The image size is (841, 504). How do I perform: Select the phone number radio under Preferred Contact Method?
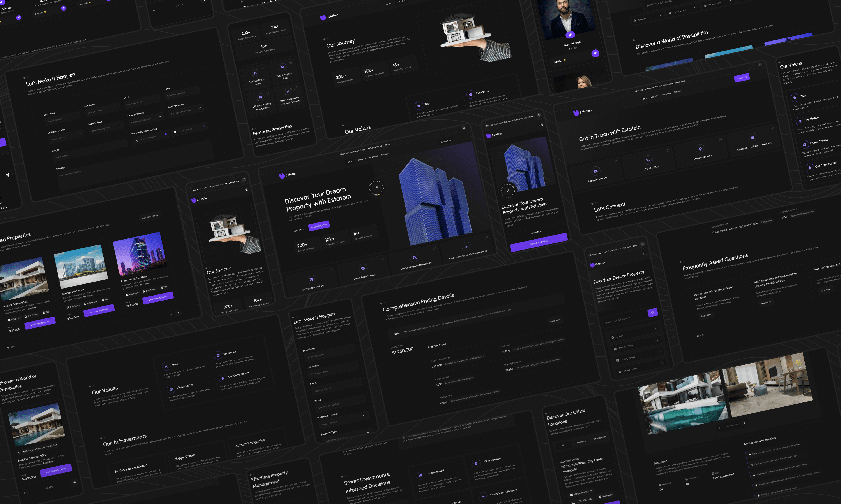coord(166,134)
